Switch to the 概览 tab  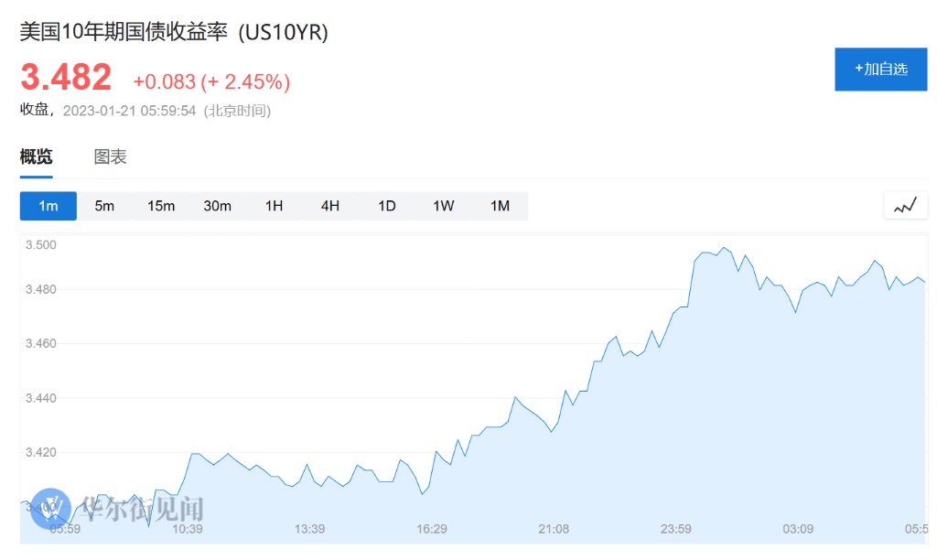point(37,156)
